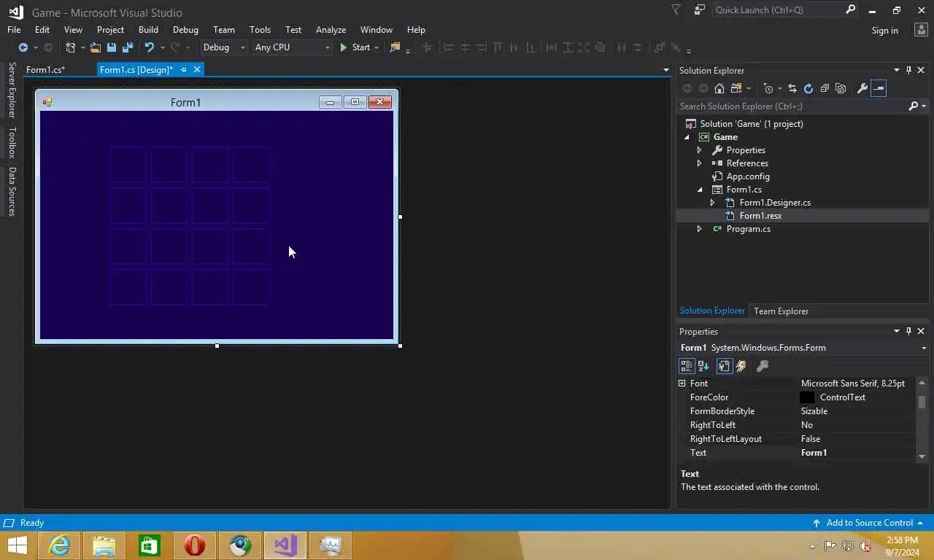The width and height of the screenshot is (934, 560).
Task: Expand the References node
Action: (699, 163)
